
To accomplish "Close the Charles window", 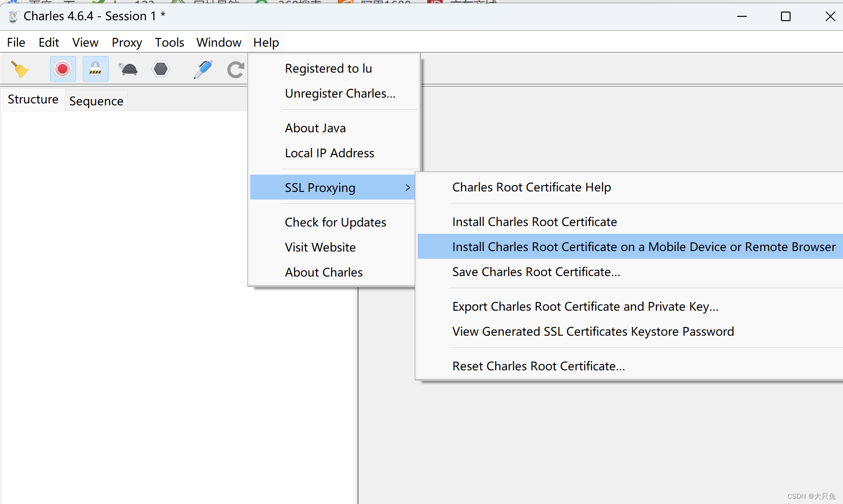I will [830, 16].
